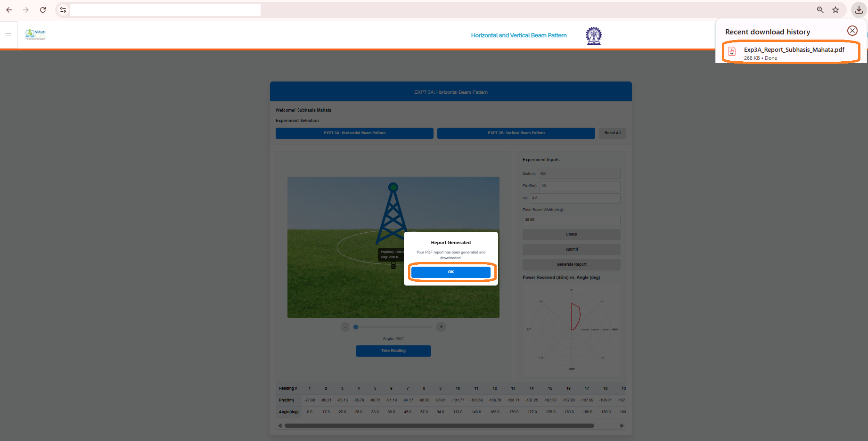This screenshot has width=868, height=441.
Task: Click the Enter Beam Width input field
Action: coord(571,220)
